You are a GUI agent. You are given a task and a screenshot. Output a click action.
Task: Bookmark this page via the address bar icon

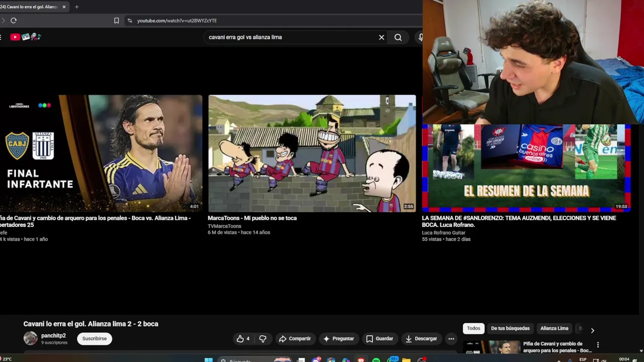[116, 21]
